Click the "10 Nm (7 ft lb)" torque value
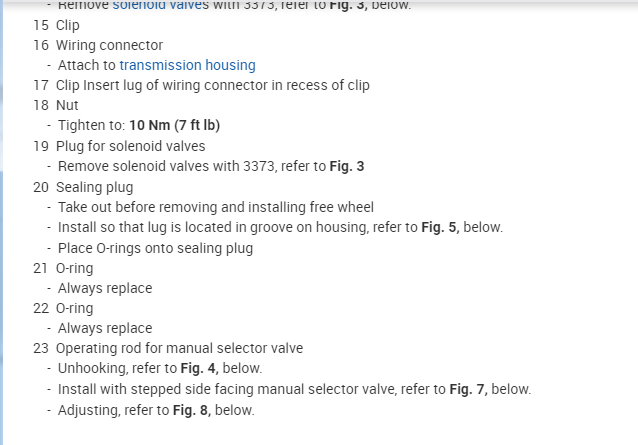638x445 pixels. [174, 125]
